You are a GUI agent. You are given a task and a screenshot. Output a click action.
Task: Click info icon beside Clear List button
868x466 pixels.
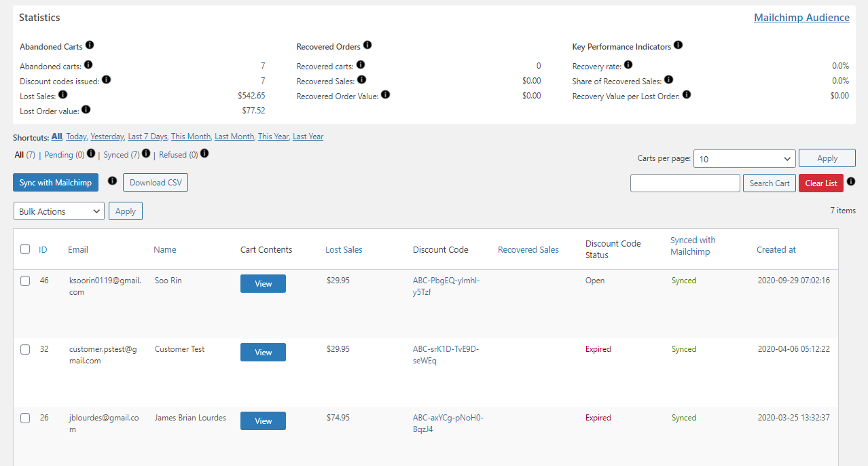(x=851, y=182)
